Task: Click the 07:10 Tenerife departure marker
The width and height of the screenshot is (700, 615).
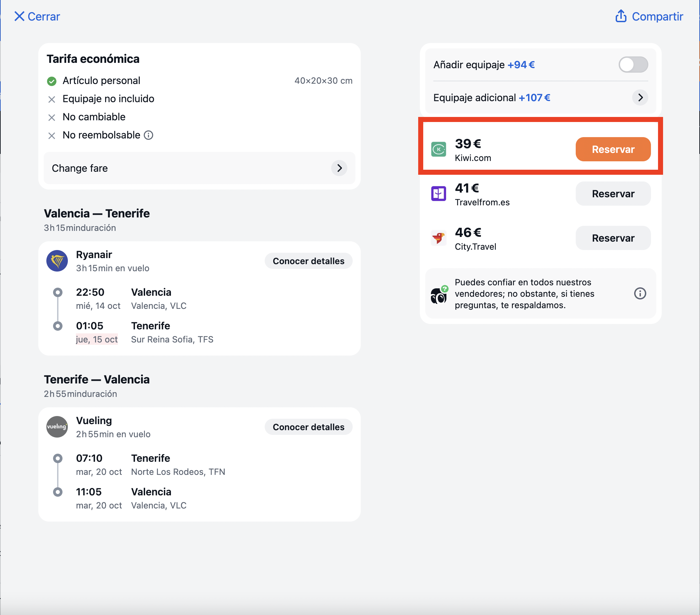Action: pyautogui.click(x=57, y=458)
